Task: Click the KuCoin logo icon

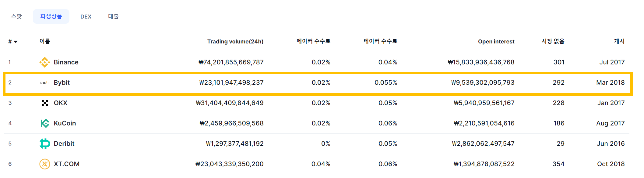Action: pos(45,123)
